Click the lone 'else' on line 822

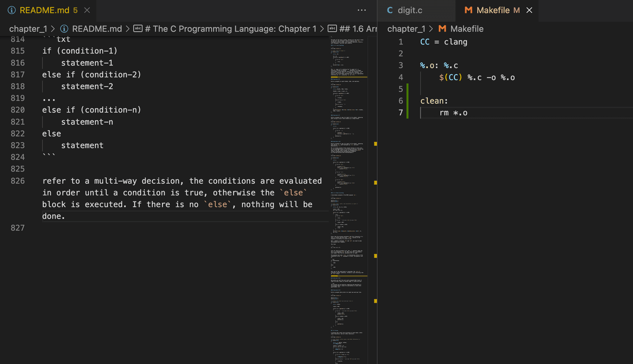[51, 133]
